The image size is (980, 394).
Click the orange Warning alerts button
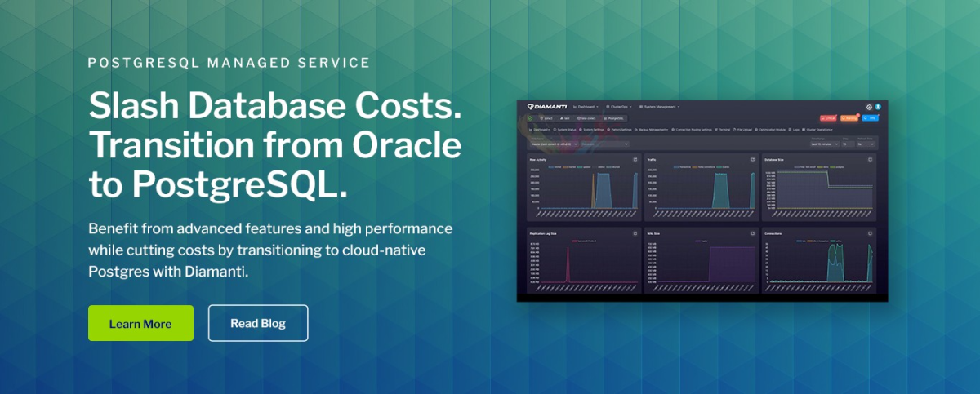click(x=849, y=118)
